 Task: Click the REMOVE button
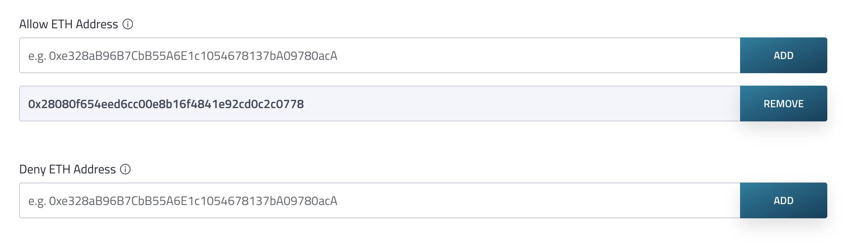(783, 104)
